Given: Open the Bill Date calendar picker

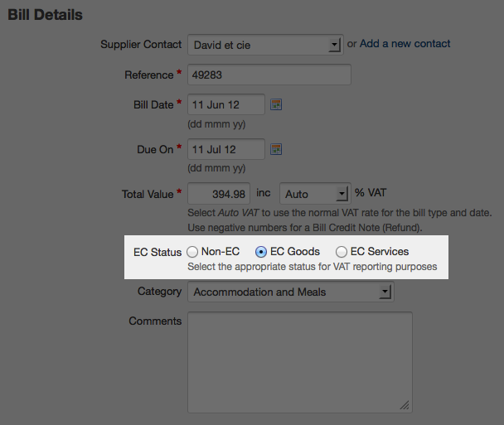Looking at the screenshot, I should (277, 105).
